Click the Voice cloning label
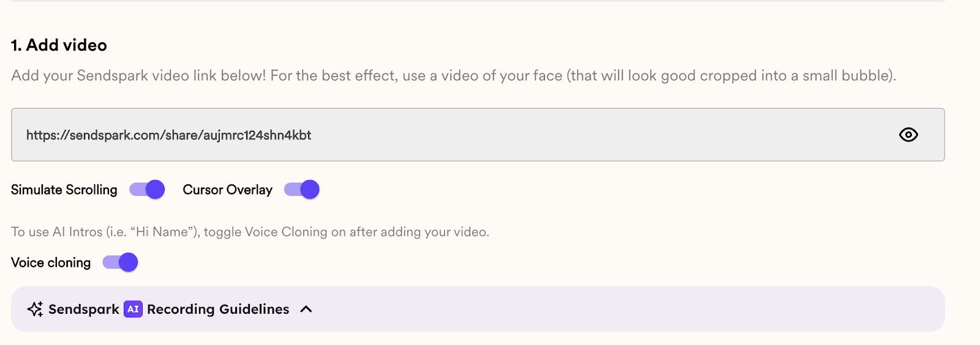 tap(51, 263)
